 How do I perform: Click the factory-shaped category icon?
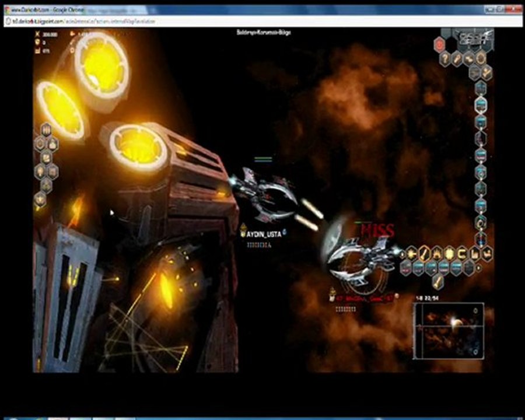[x=474, y=254]
